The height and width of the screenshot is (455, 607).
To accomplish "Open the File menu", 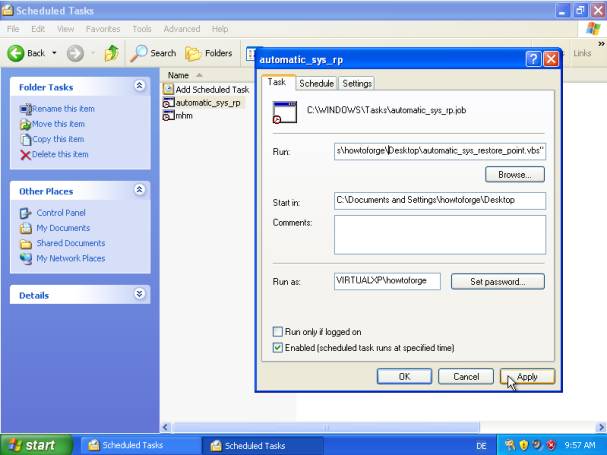I will coord(13,29).
